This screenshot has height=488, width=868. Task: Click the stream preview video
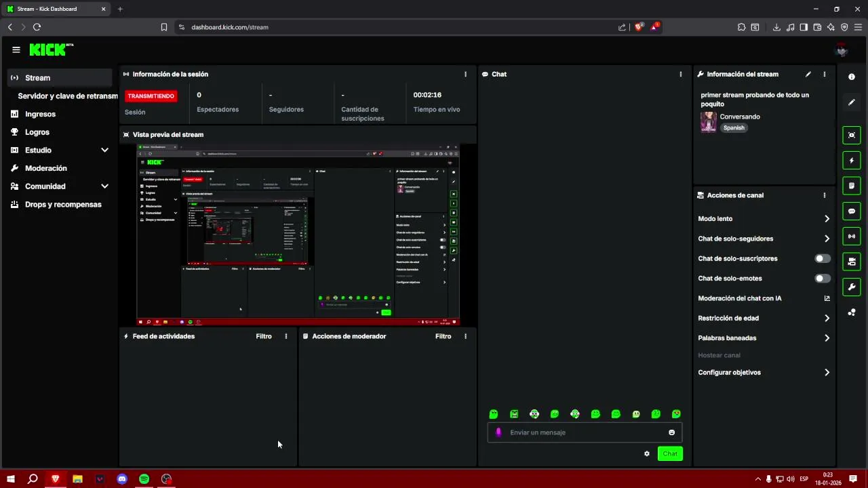pos(298,235)
